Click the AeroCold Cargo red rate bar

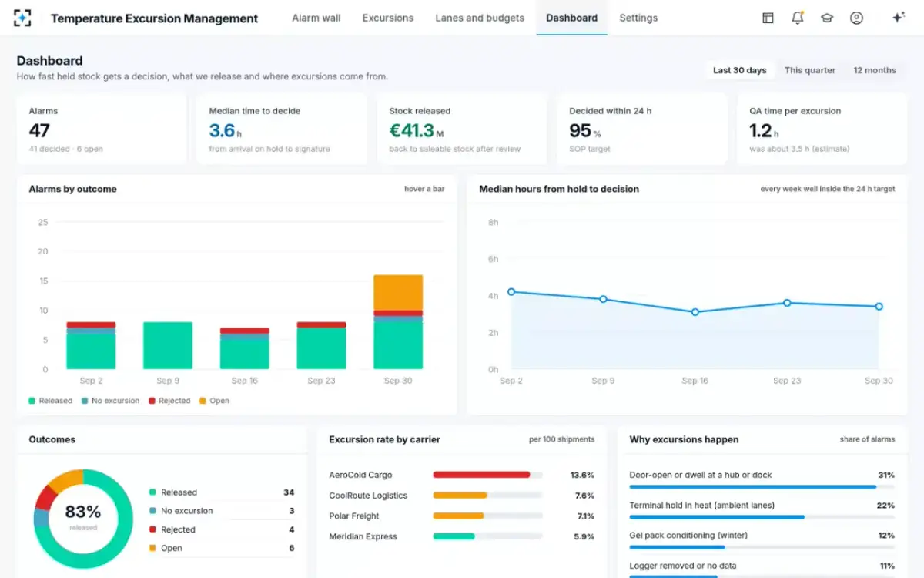(x=481, y=475)
